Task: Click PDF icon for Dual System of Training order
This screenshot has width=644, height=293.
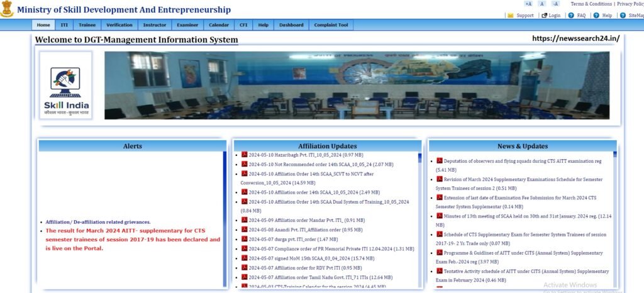Action: pos(245,201)
